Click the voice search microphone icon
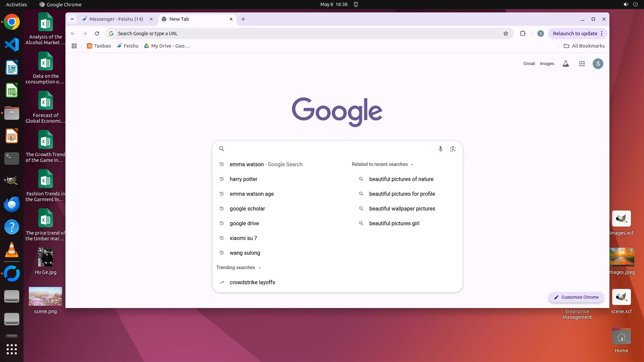644x362 pixels. click(x=440, y=149)
